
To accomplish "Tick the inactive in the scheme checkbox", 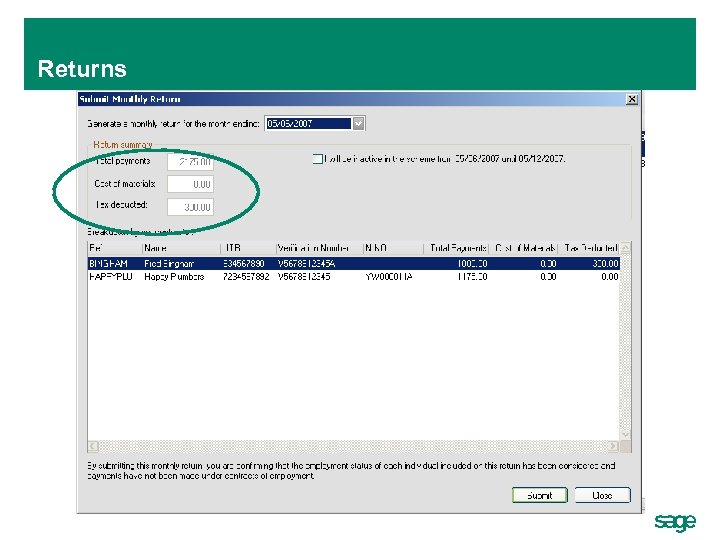I will (x=317, y=159).
